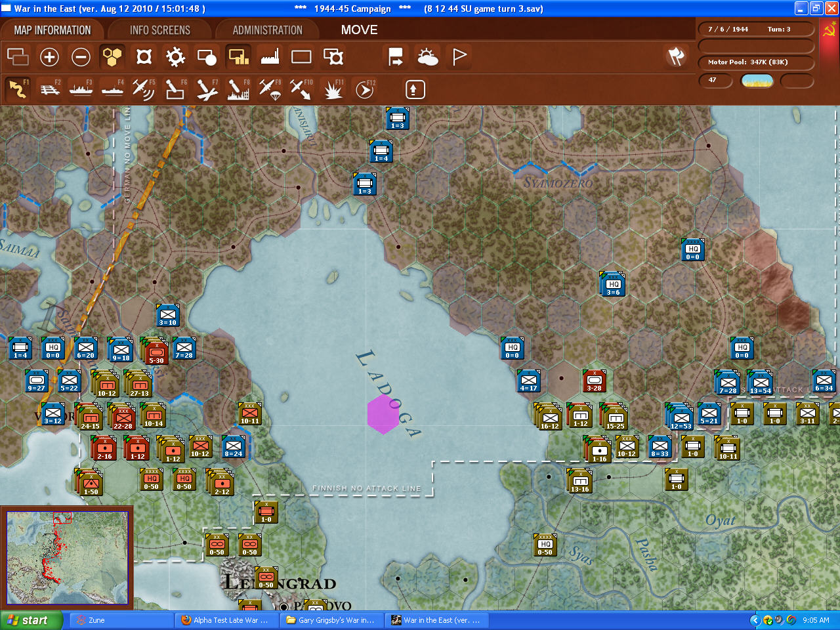Toggle the rectangle-with-gear overlay
This screenshot has height=630, width=840.
(333, 57)
